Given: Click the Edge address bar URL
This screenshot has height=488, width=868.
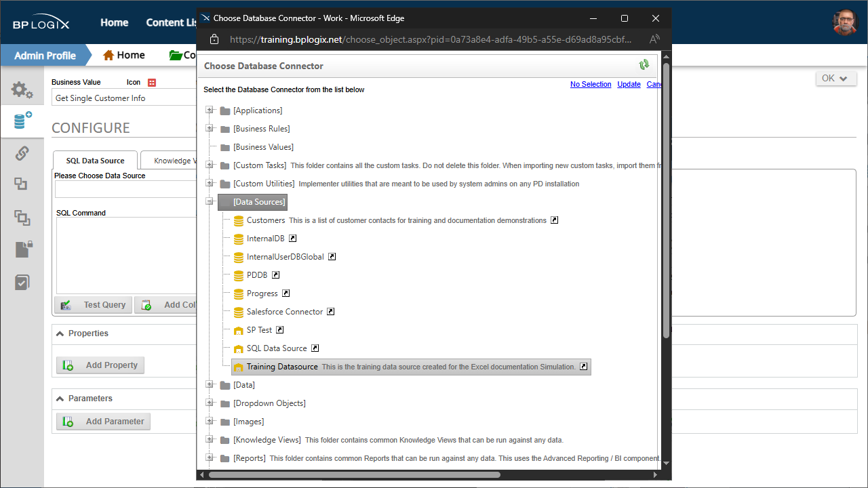Looking at the screenshot, I should [431, 39].
